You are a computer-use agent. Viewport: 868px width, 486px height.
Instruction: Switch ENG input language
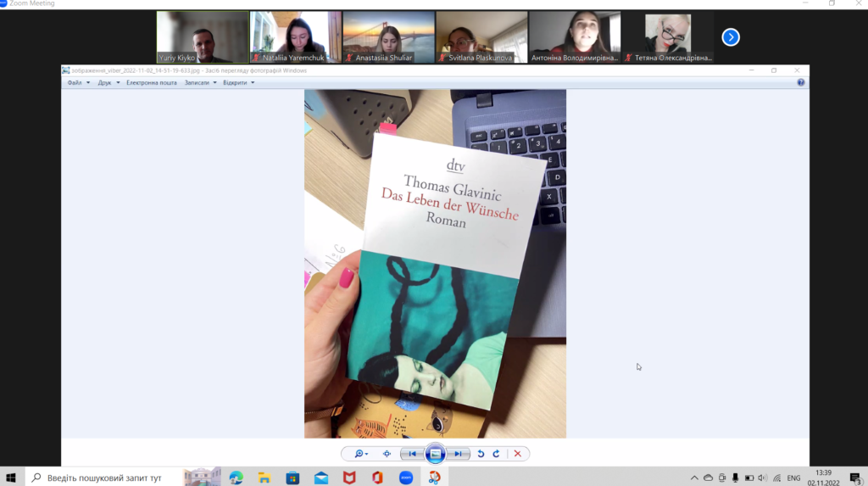(x=793, y=478)
